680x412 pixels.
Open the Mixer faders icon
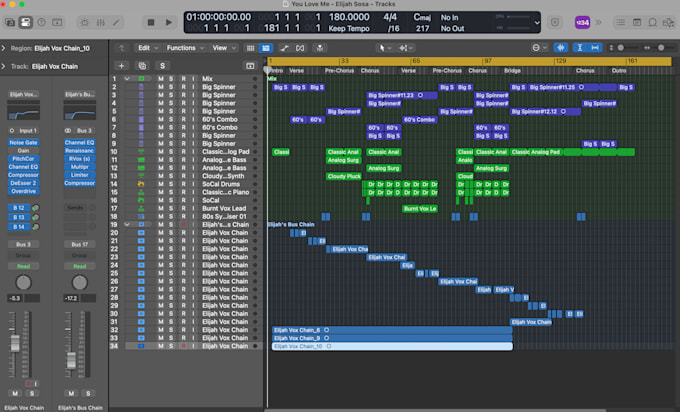101,22
